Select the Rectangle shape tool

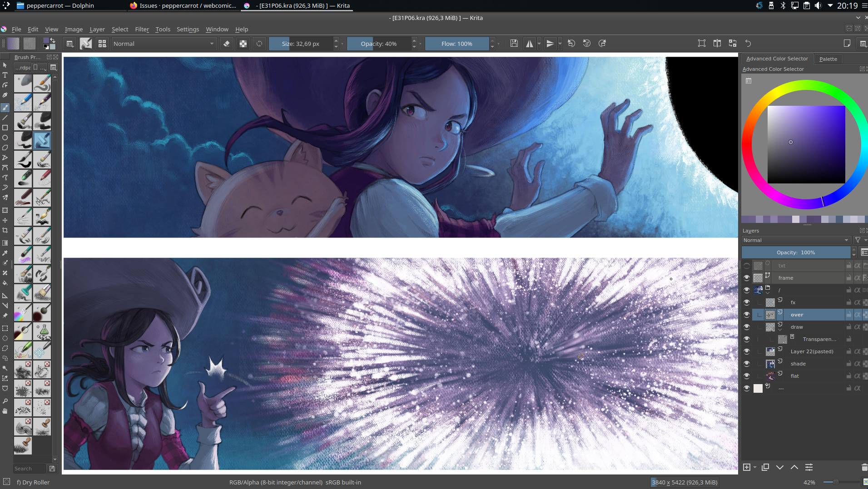[x=5, y=128]
